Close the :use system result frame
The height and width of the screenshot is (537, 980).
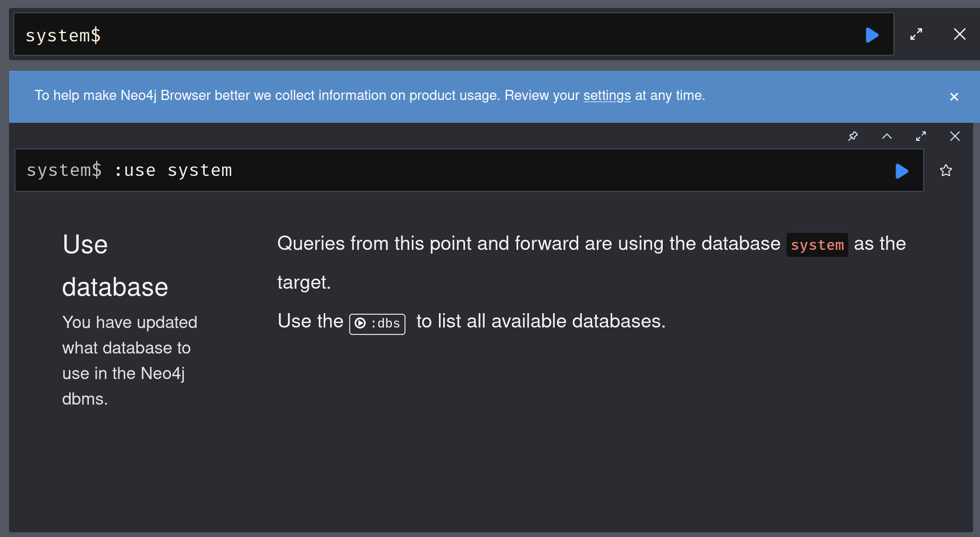(x=955, y=136)
